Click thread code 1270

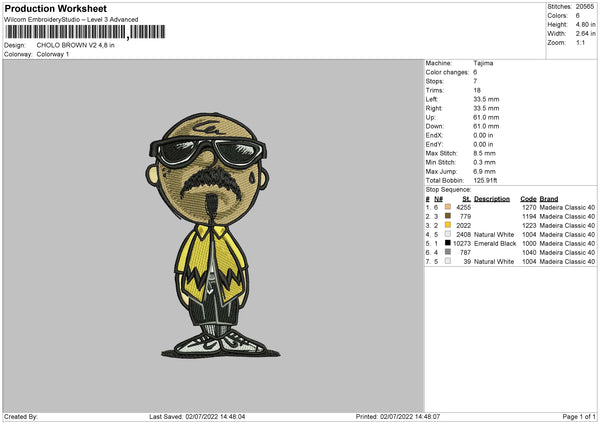(x=529, y=207)
